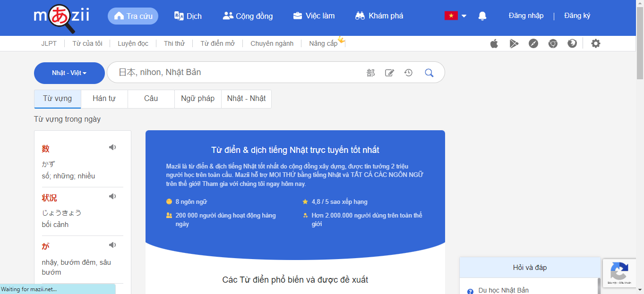
Task: Open the word 状況 entry
Action: [x=50, y=198]
